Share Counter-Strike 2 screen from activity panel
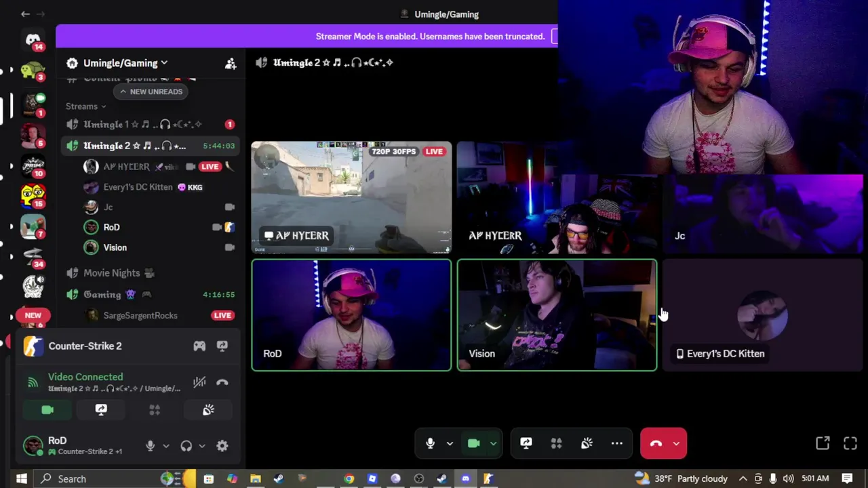Screen dimensions: 868x488 222,346
